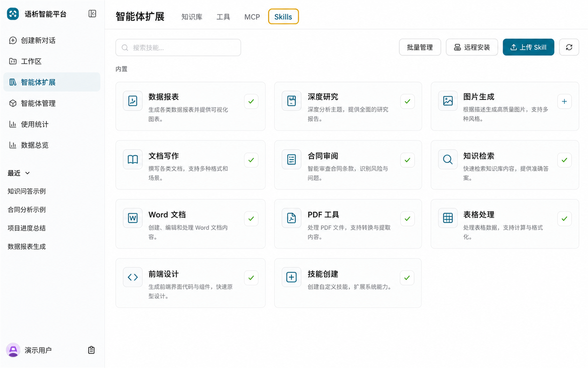This screenshot has height=368, width=588.
Task: Toggle the 前端设计 skill checkmark
Action: coord(251,278)
